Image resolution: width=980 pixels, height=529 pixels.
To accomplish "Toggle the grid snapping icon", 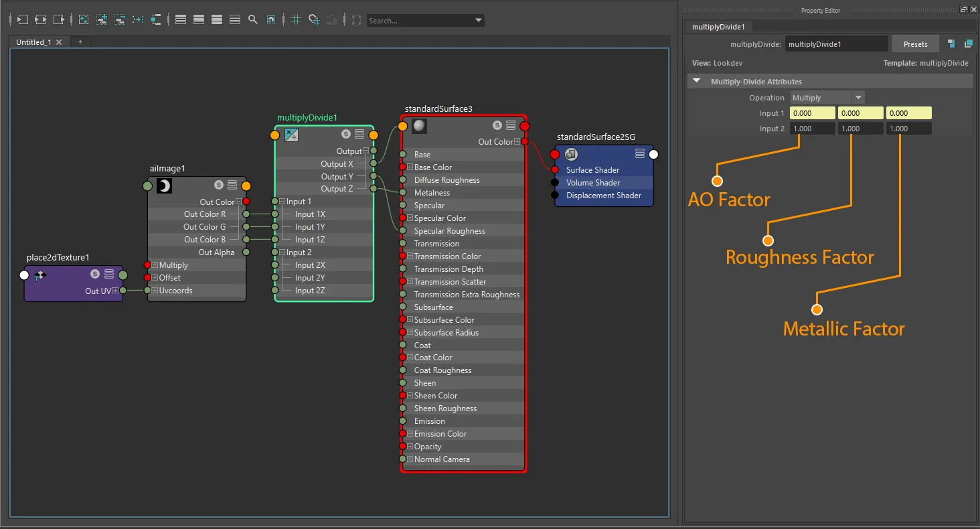I will (314, 20).
